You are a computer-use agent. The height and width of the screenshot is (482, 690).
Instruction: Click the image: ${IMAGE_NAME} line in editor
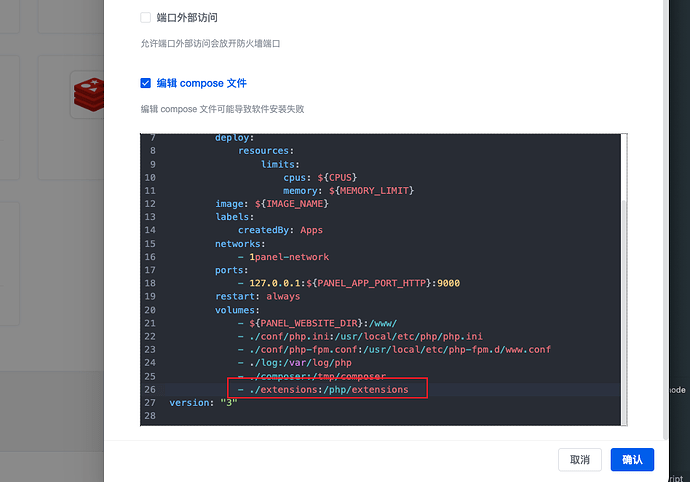[x=272, y=204]
